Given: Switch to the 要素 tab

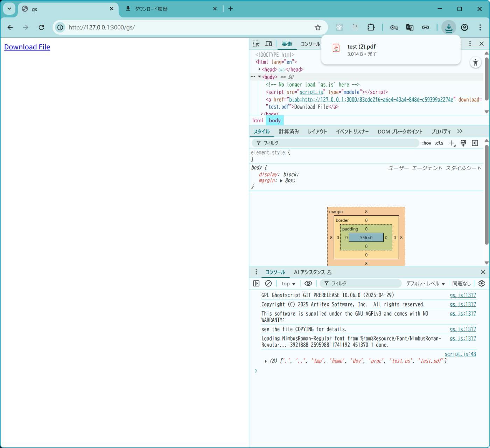Looking at the screenshot, I should coord(287,44).
